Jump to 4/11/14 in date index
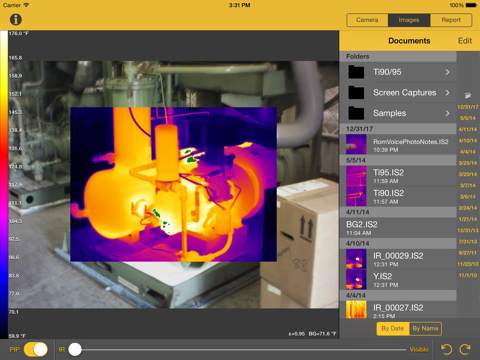This screenshot has height=360, width=480. pyautogui.click(x=468, y=129)
